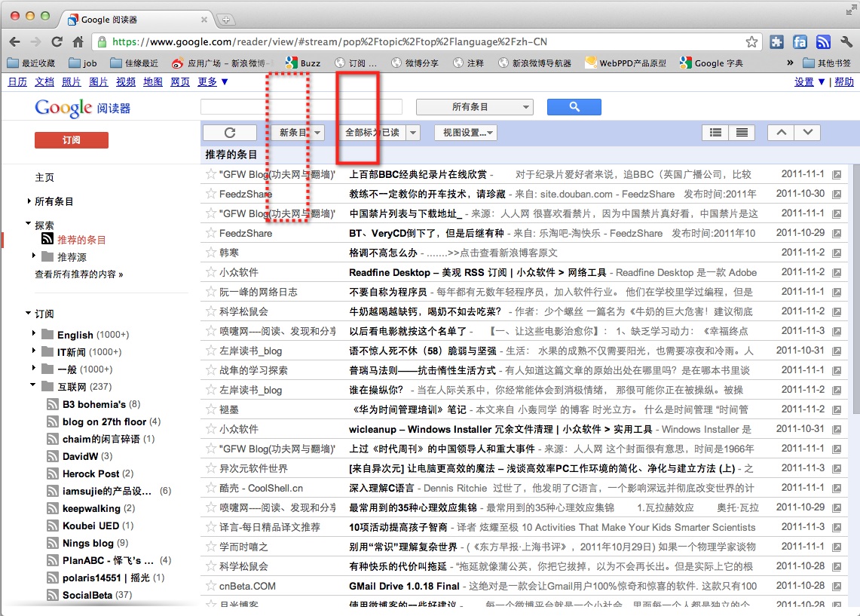Expand the IT新闻 folder
The height and width of the screenshot is (616, 860).
[x=34, y=350]
